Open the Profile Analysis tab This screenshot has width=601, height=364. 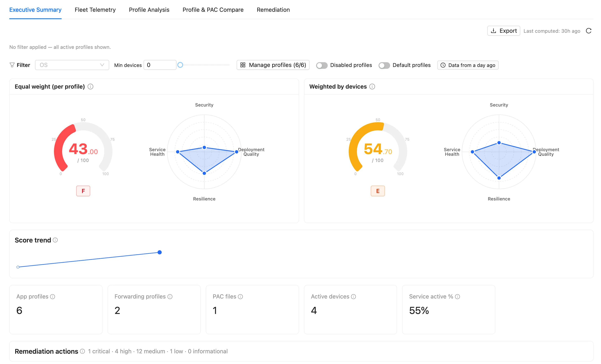(149, 10)
